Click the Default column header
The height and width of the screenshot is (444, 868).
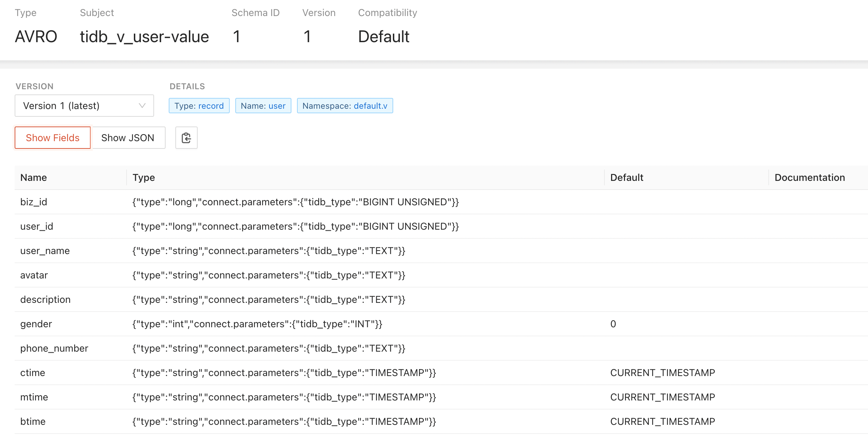(x=626, y=177)
